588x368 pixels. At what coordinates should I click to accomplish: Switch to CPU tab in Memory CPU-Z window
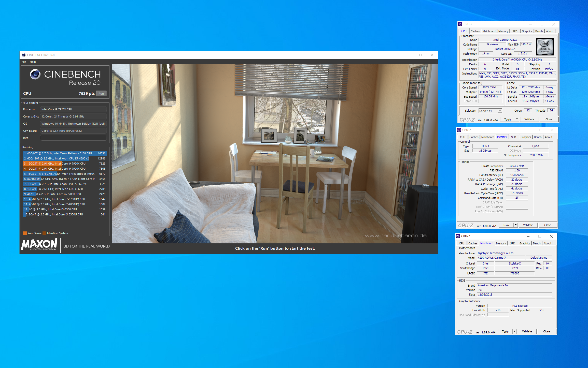(463, 137)
